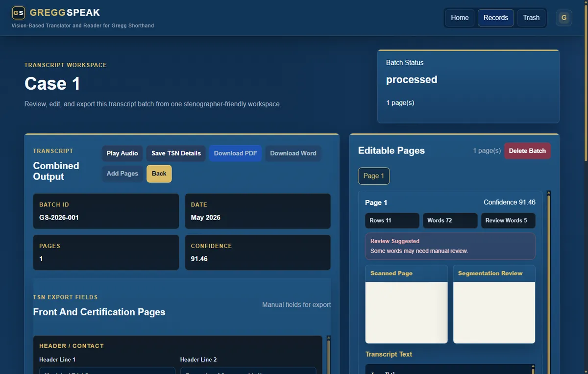
Task: Click the Words 72 chip
Action: tap(450, 221)
